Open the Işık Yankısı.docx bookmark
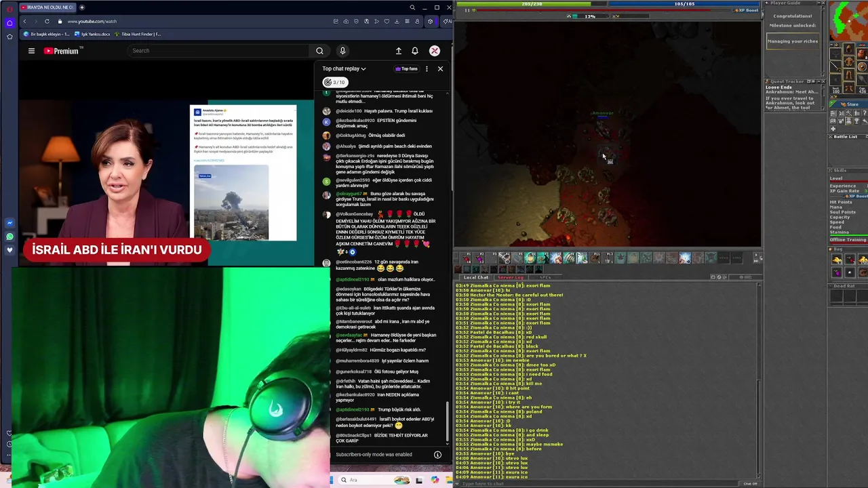 click(92, 34)
